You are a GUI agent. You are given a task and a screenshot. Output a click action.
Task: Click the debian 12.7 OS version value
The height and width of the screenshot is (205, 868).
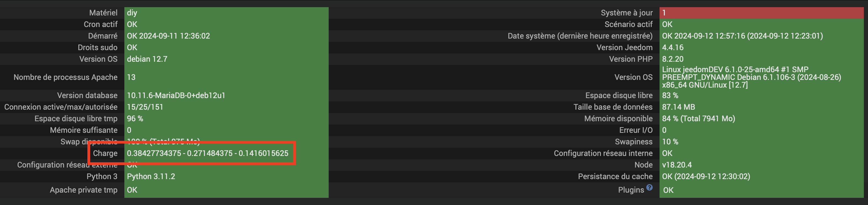pyautogui.click(x=147, y=59)
